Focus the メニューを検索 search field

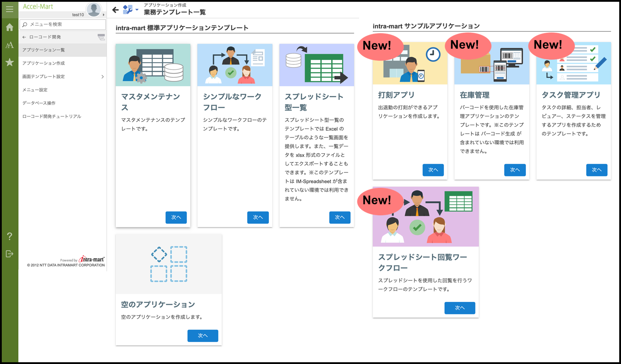pyautogui.click(x=63, y=24)
